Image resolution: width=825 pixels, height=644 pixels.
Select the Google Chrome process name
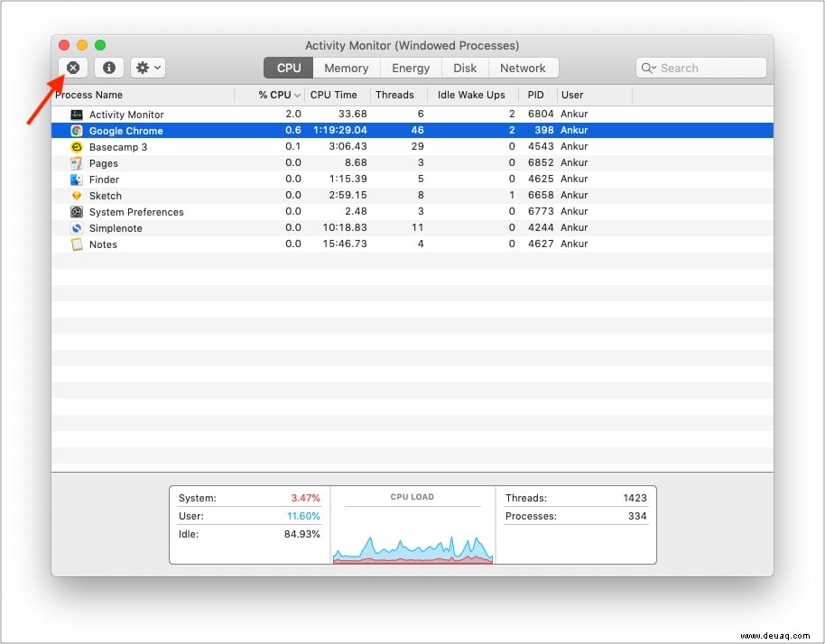point(125,131)
